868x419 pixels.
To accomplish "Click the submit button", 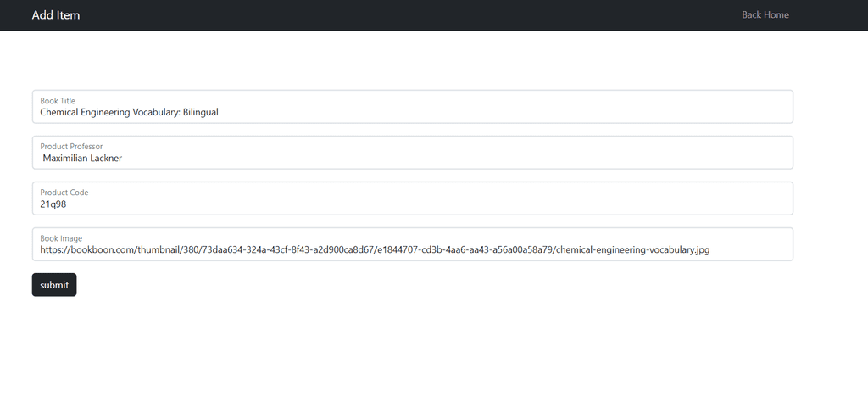I will [x=54, y=285].
